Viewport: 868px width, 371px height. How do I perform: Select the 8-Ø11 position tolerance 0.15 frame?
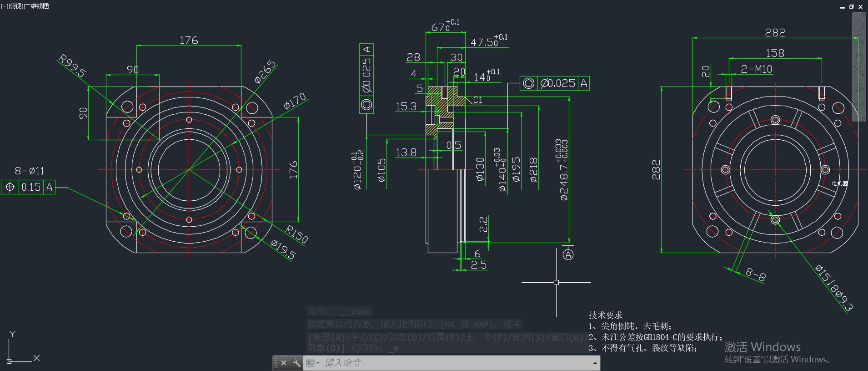pos(28,187)
